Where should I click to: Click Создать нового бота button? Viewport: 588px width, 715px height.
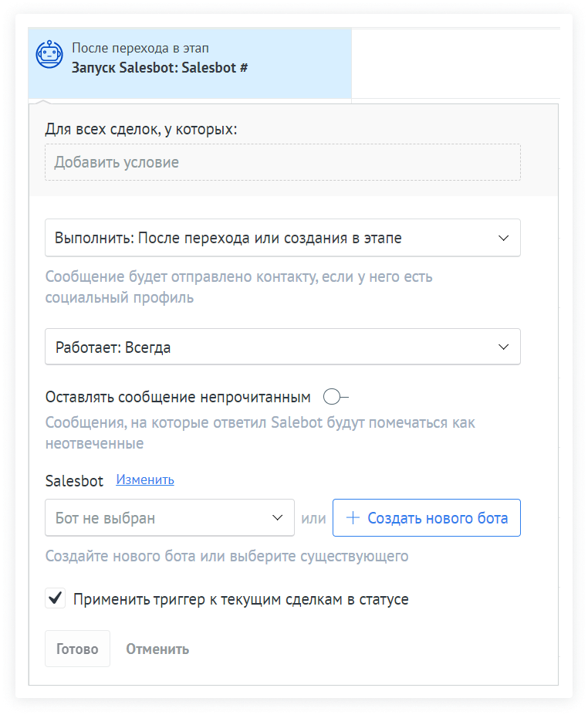point(427,518)
